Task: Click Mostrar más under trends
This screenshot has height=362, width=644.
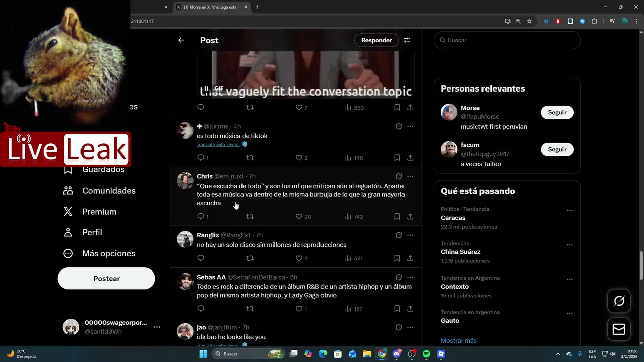Action: (x=459, y=341)
